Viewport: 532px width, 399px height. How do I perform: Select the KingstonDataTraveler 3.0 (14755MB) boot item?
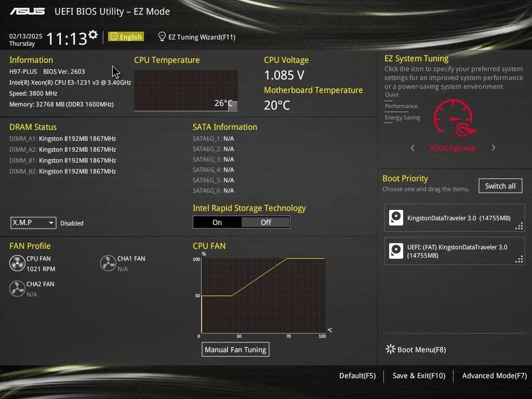[455, 218]
